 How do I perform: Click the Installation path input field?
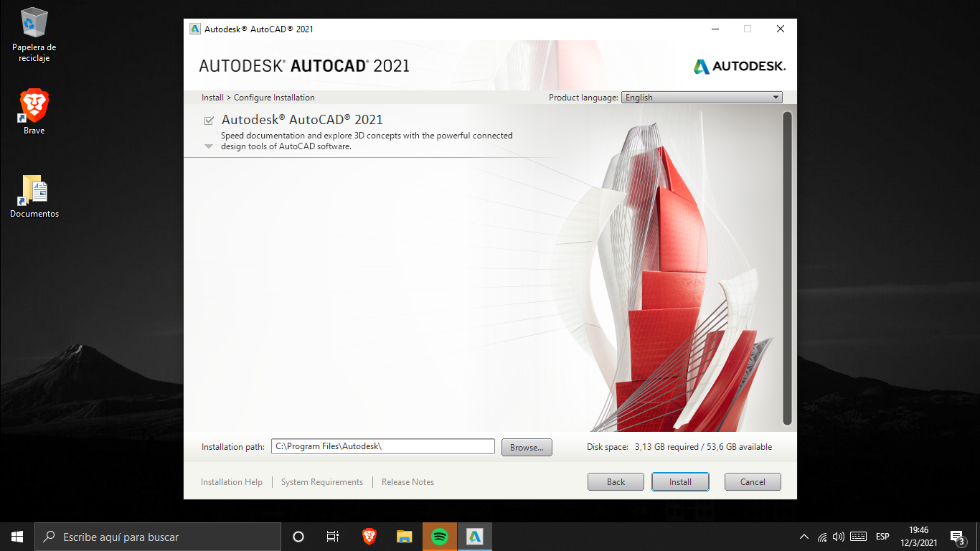[x=383, y=446]
